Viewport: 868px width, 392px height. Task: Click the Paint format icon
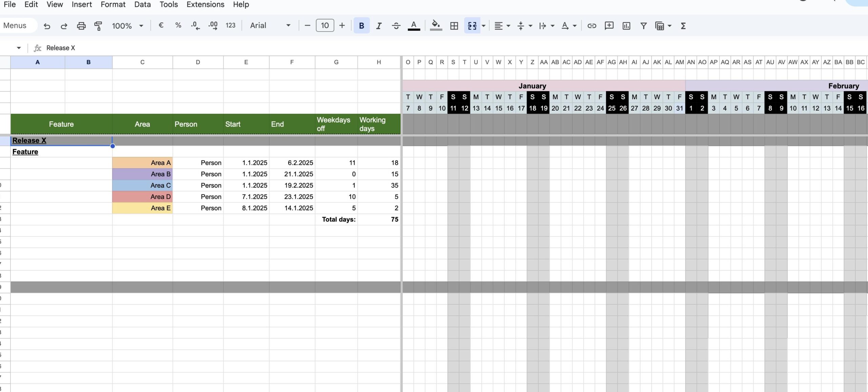(98, 25)
